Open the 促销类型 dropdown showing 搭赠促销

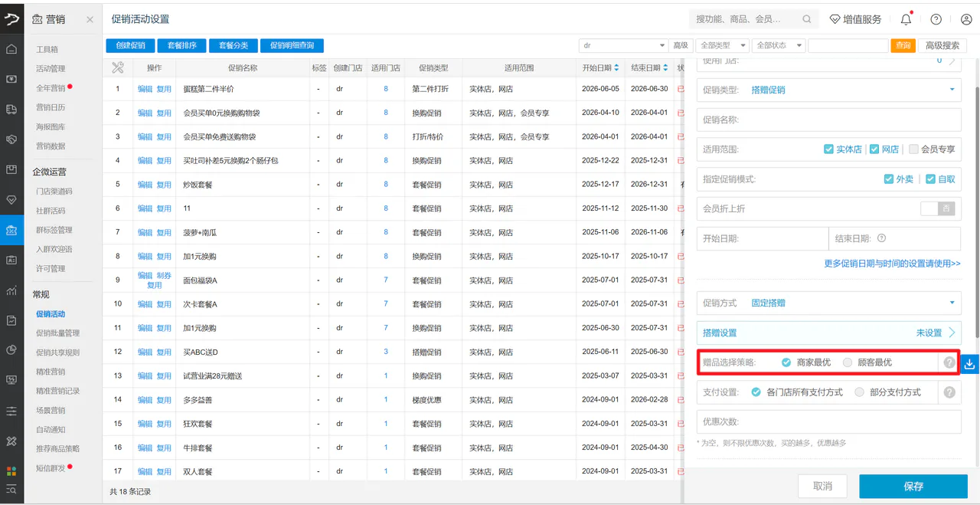828,90
